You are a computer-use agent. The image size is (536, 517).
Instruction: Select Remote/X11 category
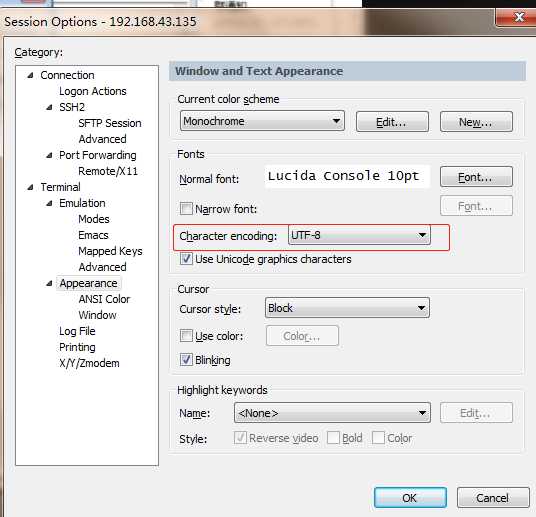108,171
